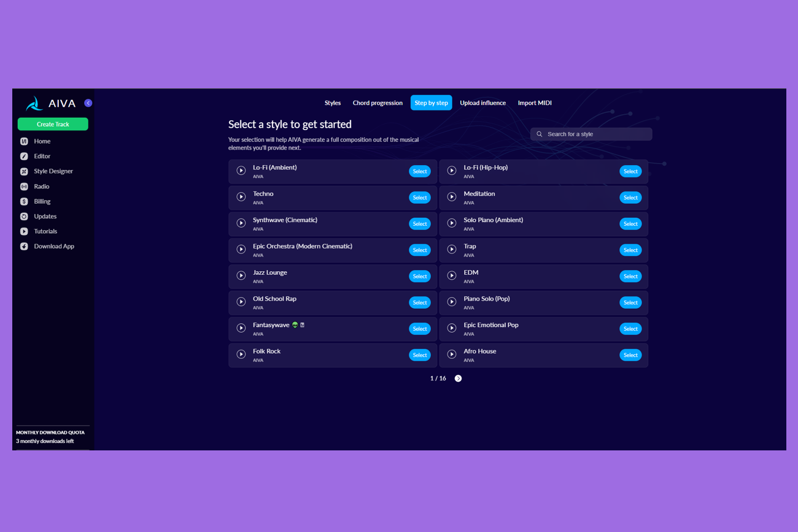Select the Techno style
This screenshot has width=798, height=532.
click(420, 198)
